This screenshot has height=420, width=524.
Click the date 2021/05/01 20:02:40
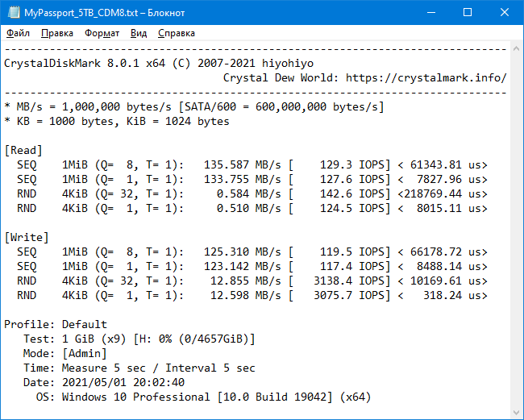click(123, 383)
